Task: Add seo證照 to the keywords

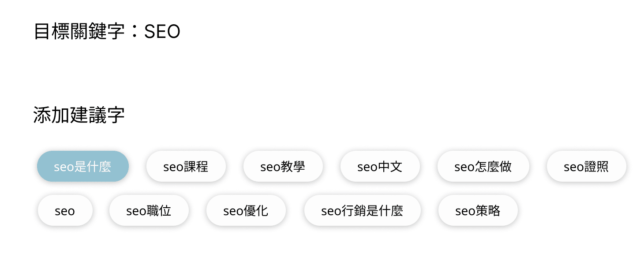Action: click(x=586, y=166)
